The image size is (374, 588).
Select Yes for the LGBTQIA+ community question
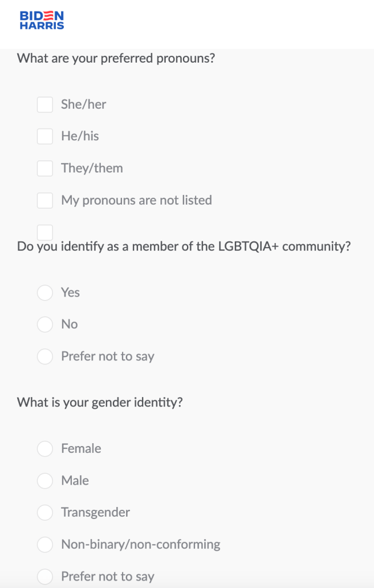(x=45, y=293)
